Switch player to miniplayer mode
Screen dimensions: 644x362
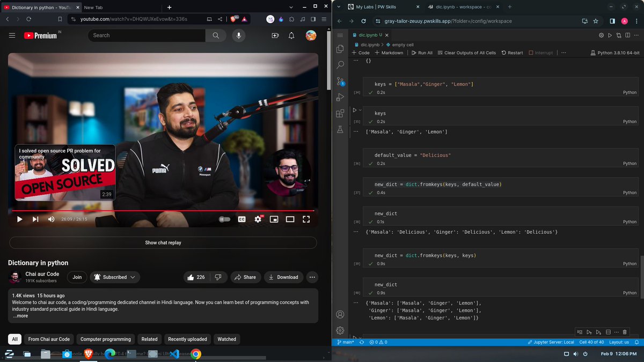(274, 219)
